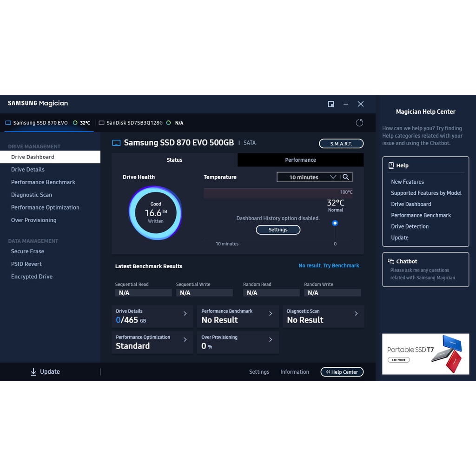Switch to the Status tab
Image resolution: width=476 pixels, height=476 pixels.
point(175,160)
